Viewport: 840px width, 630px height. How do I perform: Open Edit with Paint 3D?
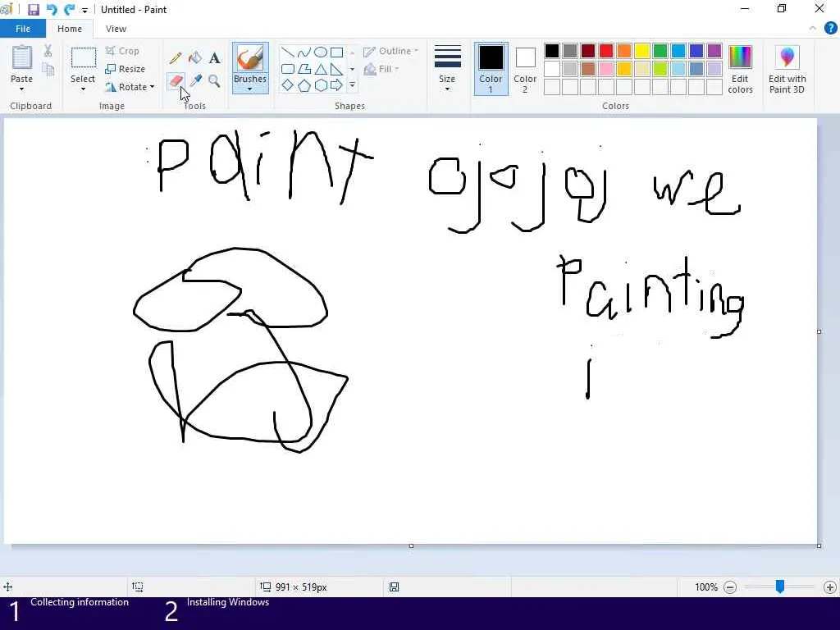[787, 70]
